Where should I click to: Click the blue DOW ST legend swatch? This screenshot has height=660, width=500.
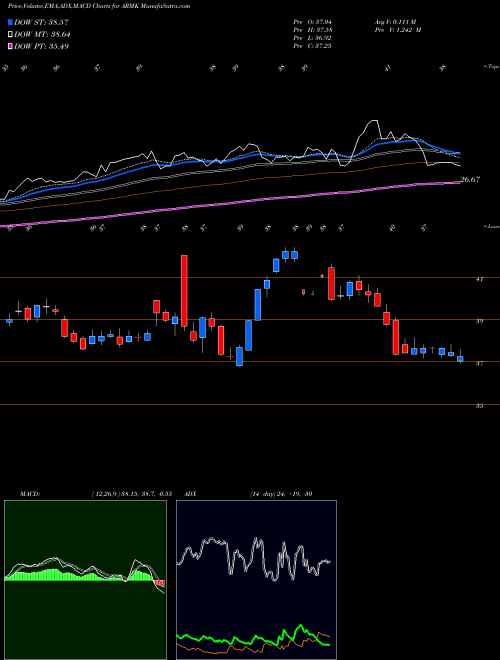pyautogui.click(x=10, y=22)
